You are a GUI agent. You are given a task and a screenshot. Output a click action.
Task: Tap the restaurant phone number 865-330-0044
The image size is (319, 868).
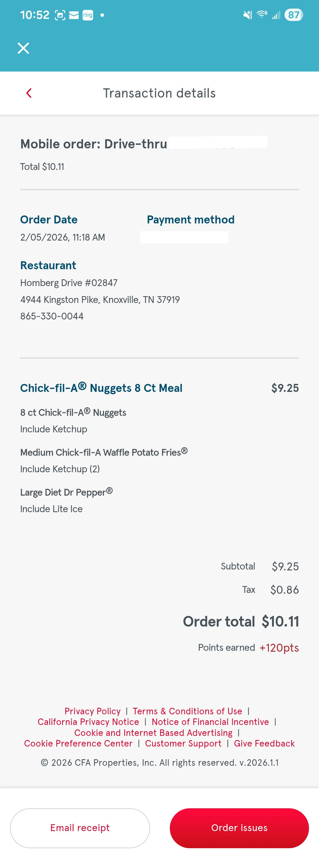[52, 316]
